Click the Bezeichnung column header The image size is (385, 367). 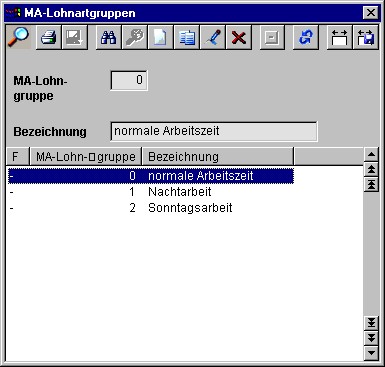218,157
